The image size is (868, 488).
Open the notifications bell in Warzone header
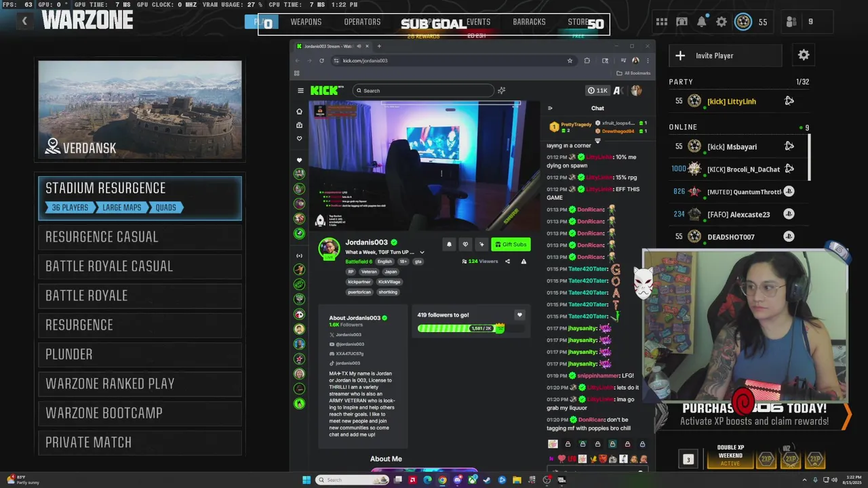(702, 22)
